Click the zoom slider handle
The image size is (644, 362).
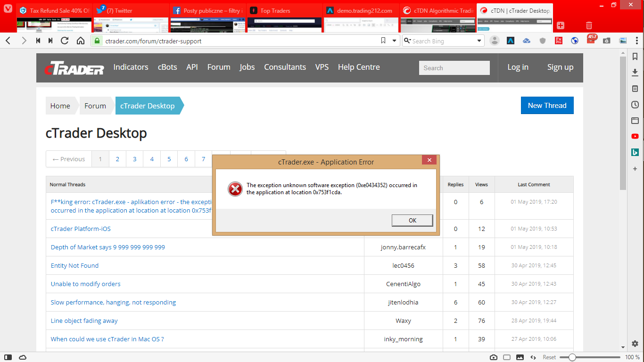(x=572, y=357)
